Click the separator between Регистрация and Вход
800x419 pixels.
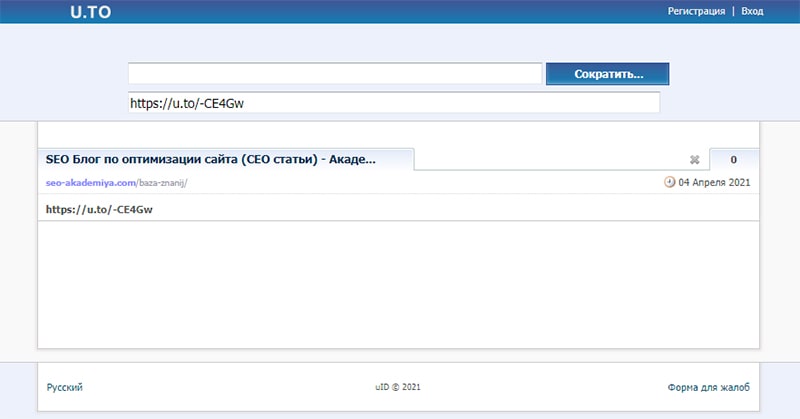pos(733,11)
